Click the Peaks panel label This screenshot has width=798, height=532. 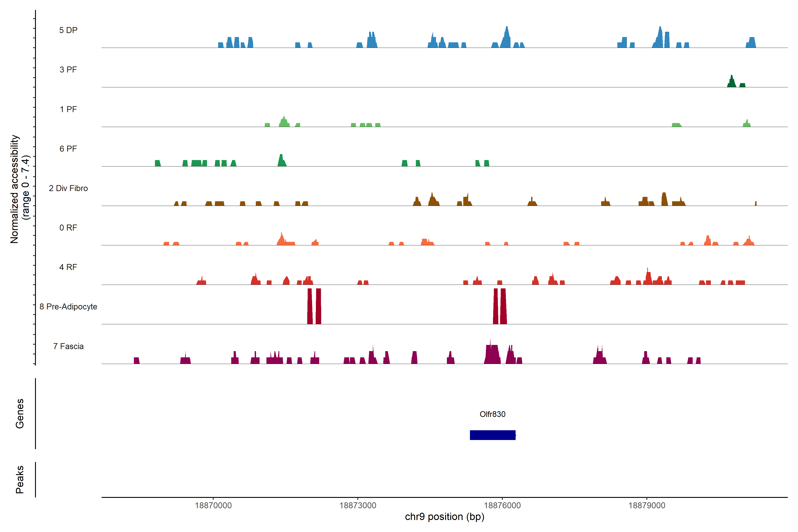click(20, 479)
